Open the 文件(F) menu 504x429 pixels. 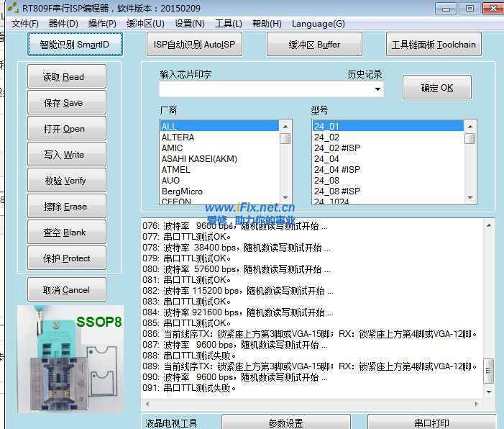[24, 24]
